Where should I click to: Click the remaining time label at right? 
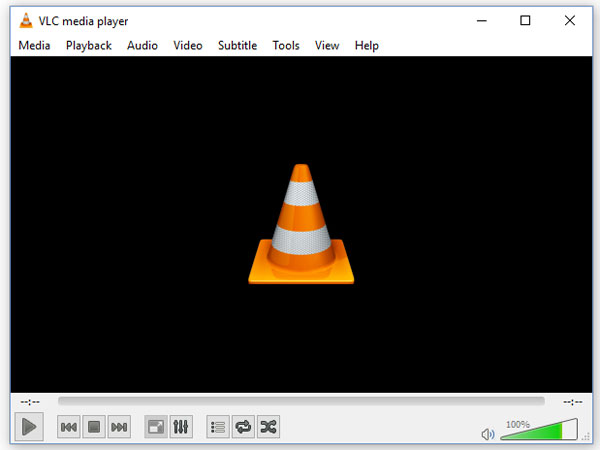[x=571, y=401]
